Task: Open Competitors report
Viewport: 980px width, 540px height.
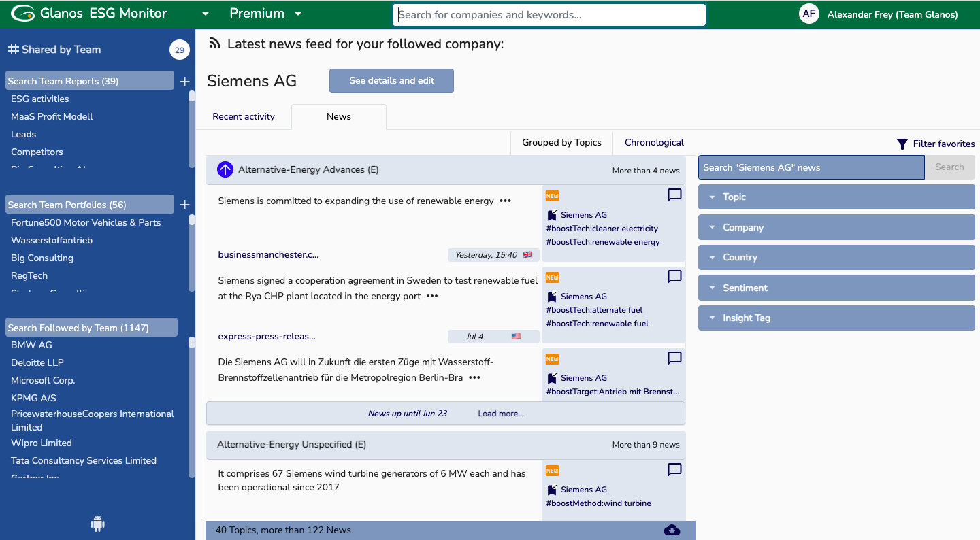Action: click(37, 152)
